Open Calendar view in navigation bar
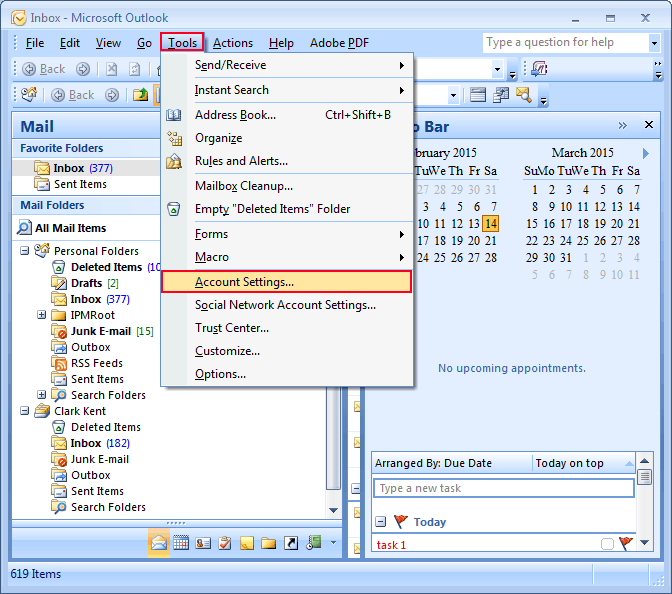The height and width of the screenshot is (594, 672). (x=181, y=543)
